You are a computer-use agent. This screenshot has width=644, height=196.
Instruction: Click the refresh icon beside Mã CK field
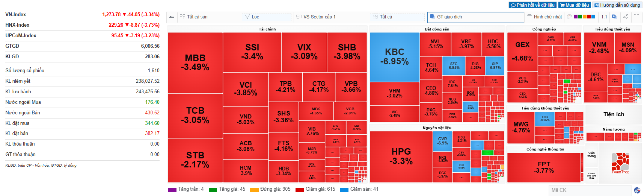pyautogui.click(x=637, y=190)
